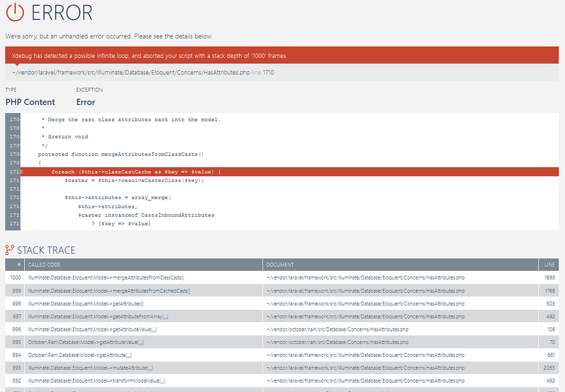Click getAttributeValue(...) link in frame 996
This screenshot has height=392, width=565.
[x=92, y=329]
